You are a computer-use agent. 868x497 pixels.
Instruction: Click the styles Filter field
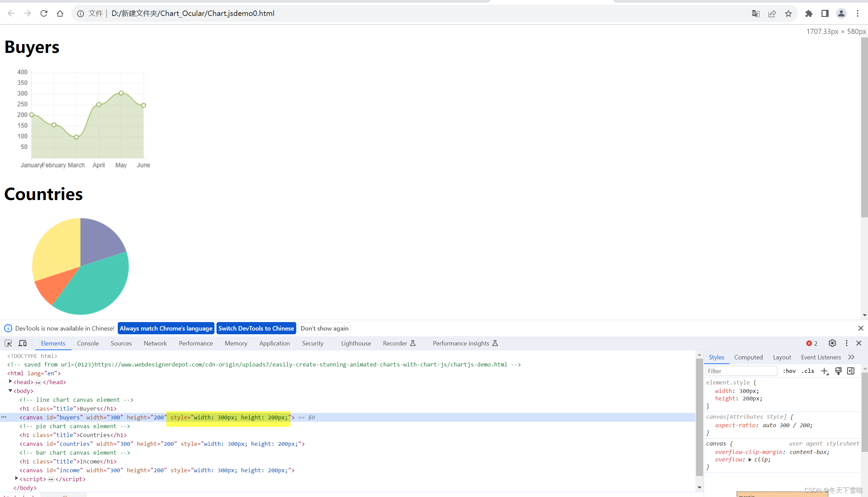[x=741, y=371]
